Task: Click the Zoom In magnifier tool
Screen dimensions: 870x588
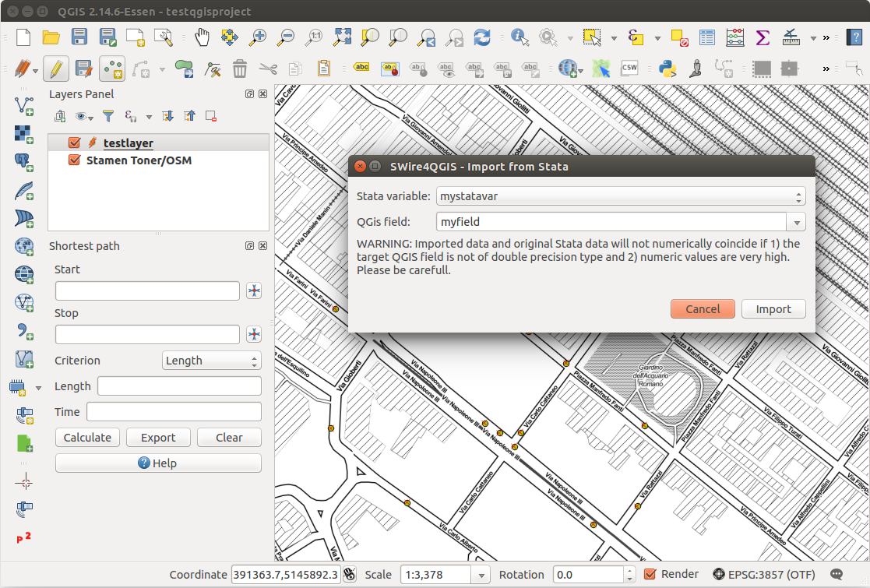Action: coord(258,37)
